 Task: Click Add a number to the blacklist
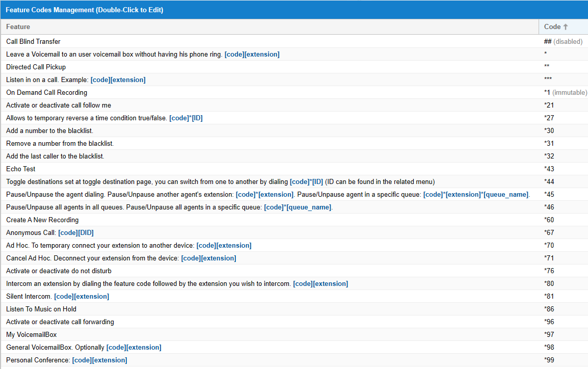tap(49, 130)
